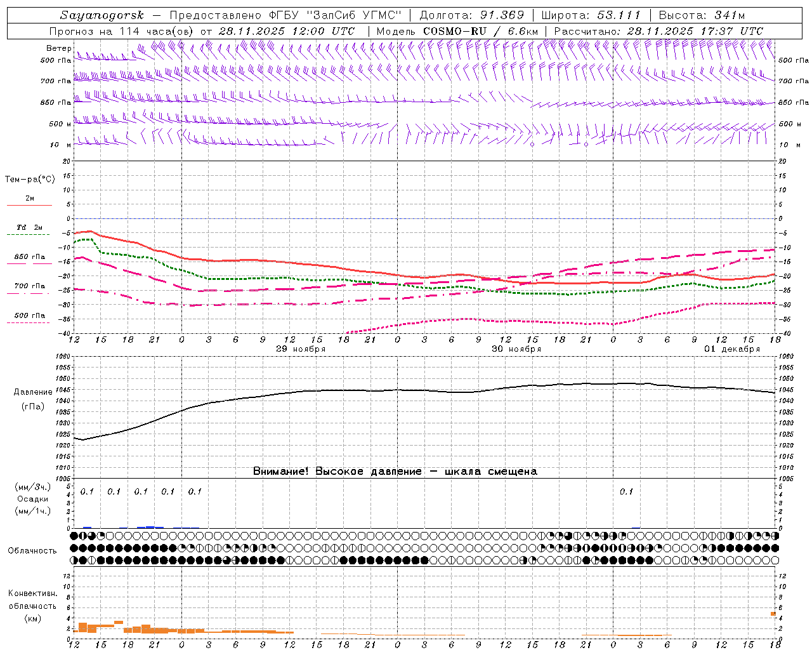Select the elevation text "Высота: 341м"
The height and width of the screenshot is (650, 812).
tap(702, 15)
